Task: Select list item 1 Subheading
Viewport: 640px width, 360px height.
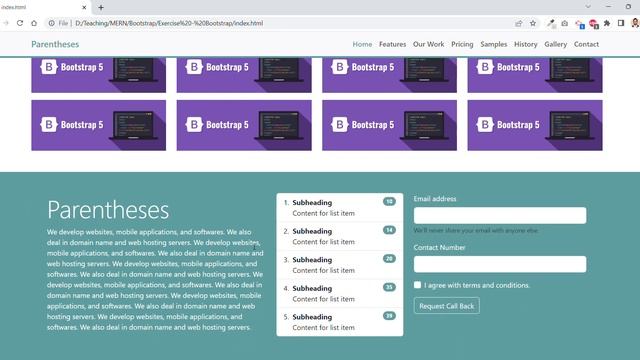Action: pos(312,202)
